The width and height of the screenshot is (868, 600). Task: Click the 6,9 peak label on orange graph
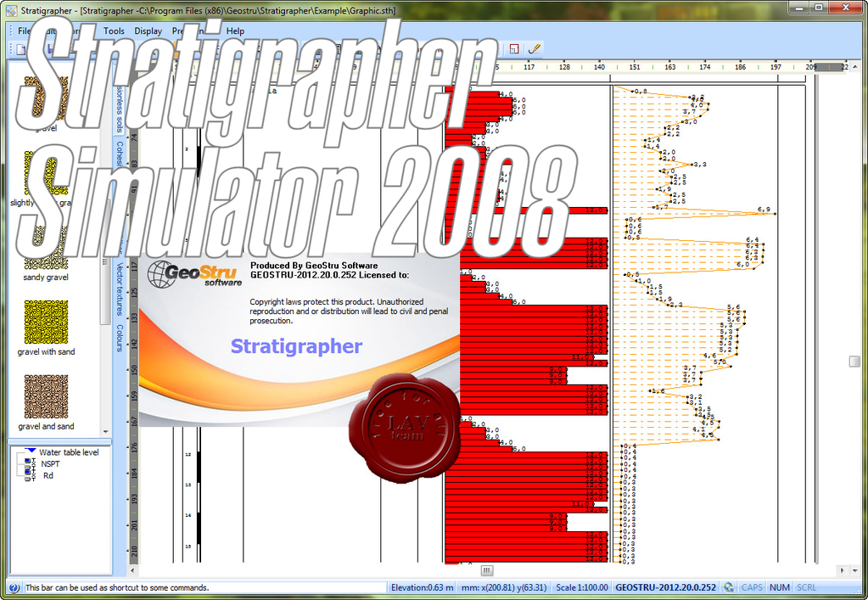coord(764,210)
